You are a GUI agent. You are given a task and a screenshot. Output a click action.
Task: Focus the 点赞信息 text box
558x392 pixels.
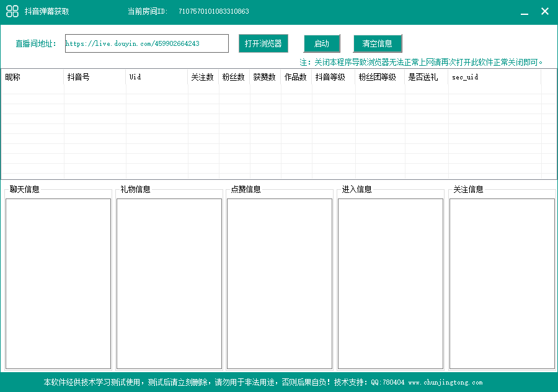click(x=280, y=283)
